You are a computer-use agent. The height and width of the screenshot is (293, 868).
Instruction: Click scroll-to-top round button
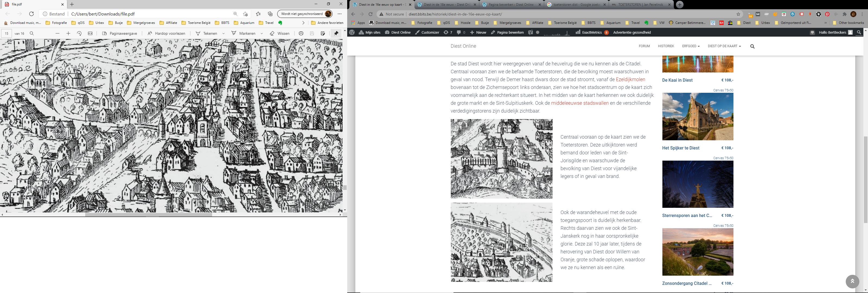click(852, 281)
